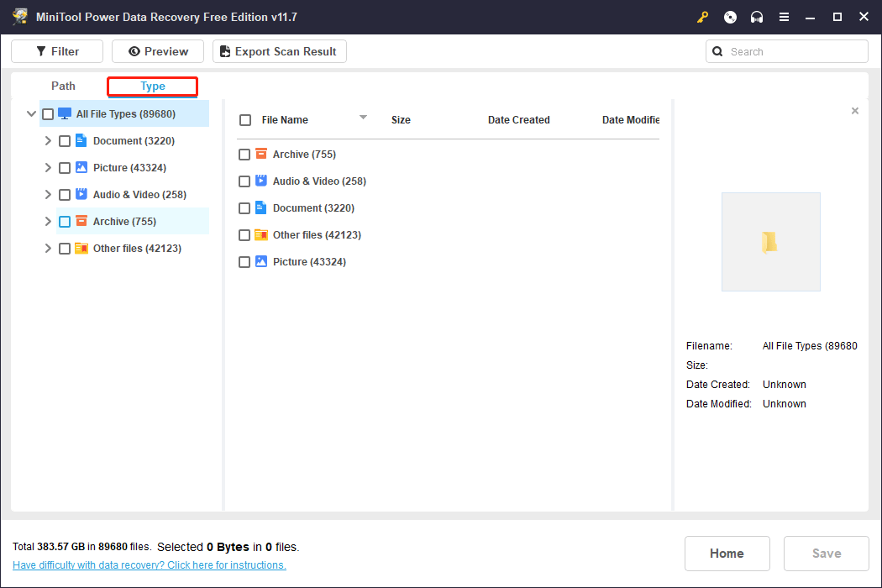882x588 pixels.
Task: Collapse the All File Types node
Action: pos(32,113)
